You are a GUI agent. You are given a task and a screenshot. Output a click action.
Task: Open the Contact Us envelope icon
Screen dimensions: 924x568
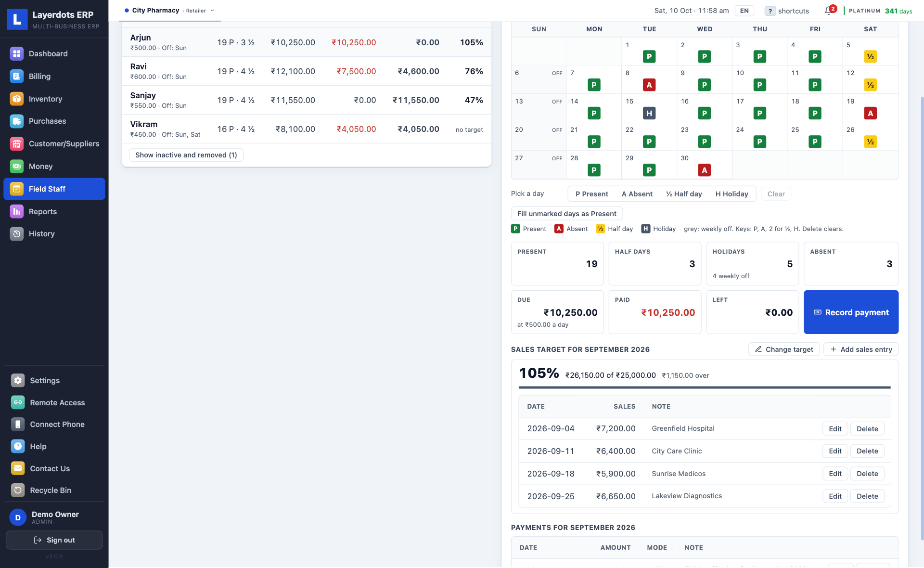[18, 468]
